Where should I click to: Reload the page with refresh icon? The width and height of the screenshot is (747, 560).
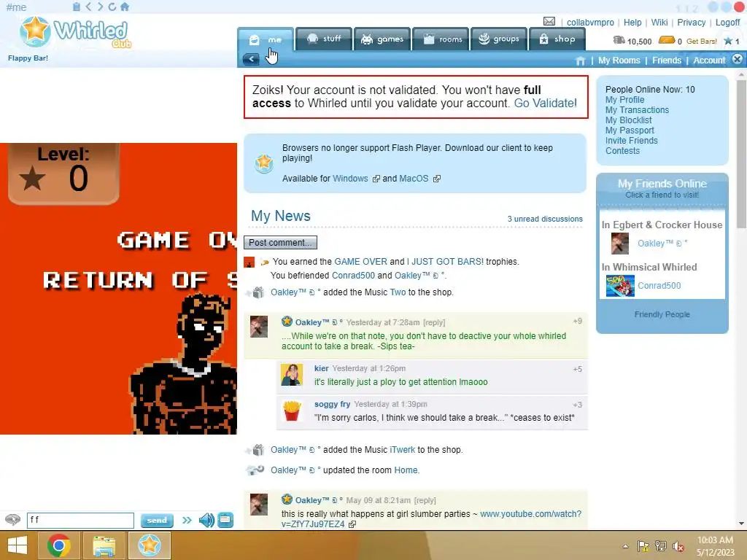[112, 7]
